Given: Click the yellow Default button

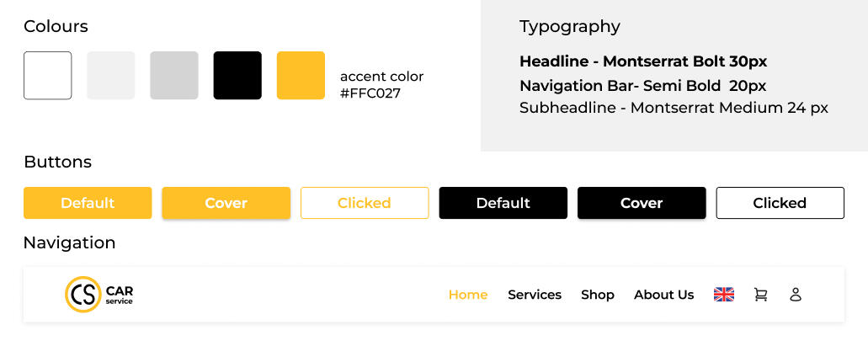Looking at the screenshot, I should (x=88, y=203).
